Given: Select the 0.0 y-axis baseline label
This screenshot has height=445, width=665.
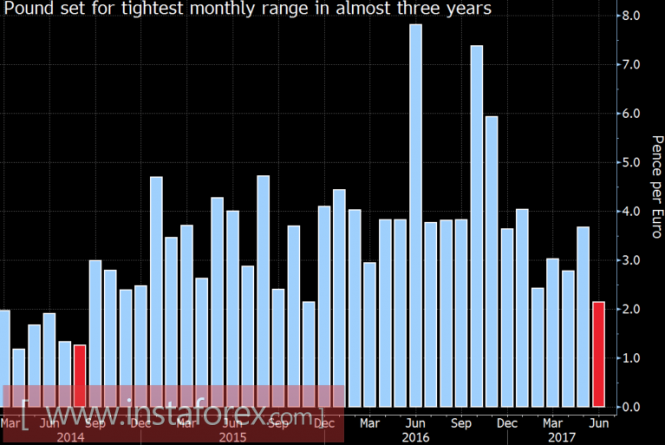Looking at the screenshot, I should click(x=630, y=408).
